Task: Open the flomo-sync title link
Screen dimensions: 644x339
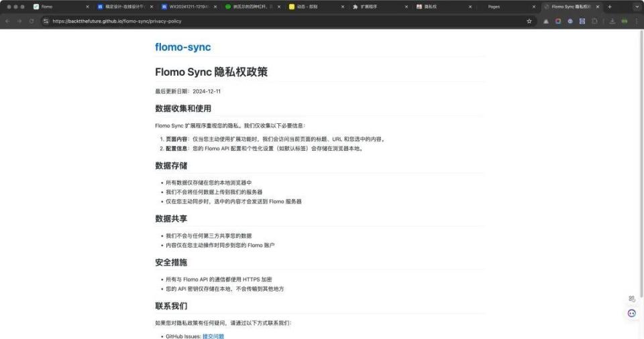Action: tap(182, 47)
